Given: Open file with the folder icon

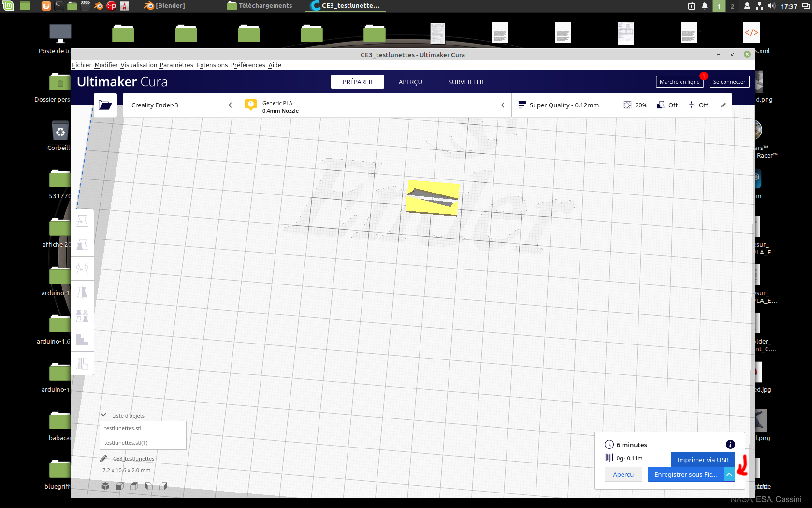Looking at the screenshot, I should [x=105, y=105].
